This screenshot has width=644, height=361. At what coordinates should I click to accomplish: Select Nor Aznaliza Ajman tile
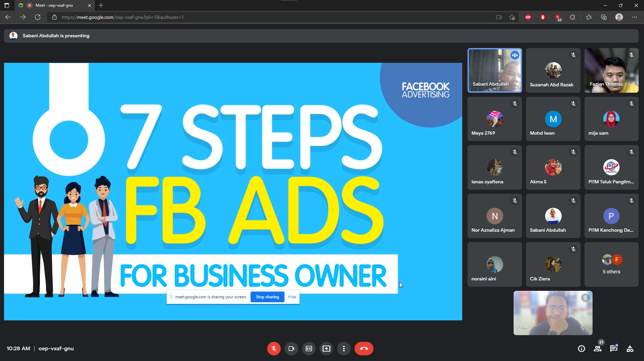(494, 216)
